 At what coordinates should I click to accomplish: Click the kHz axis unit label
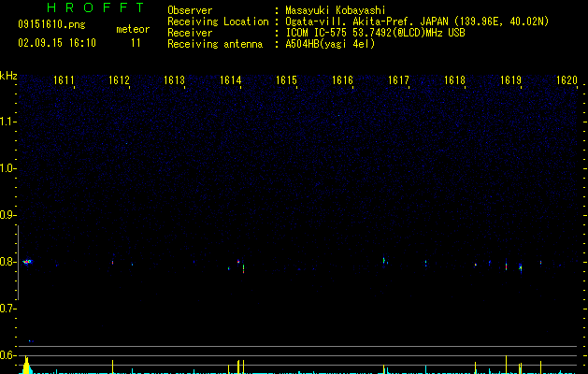click(x=8, y=76)
